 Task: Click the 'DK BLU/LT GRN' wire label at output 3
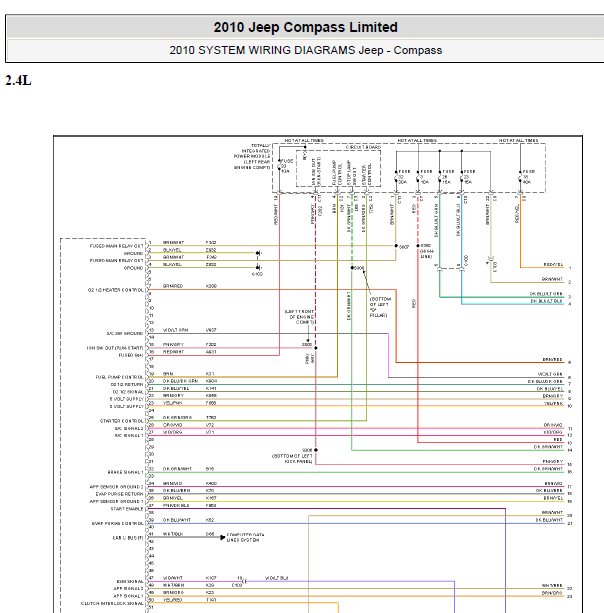coord(546,294)
